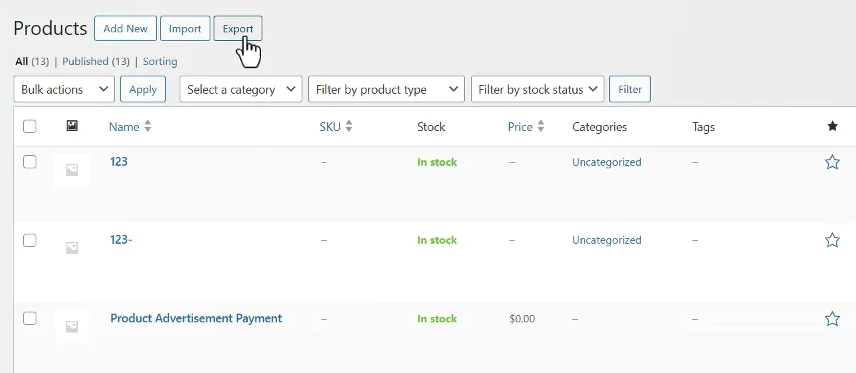Open the Import products button
The image size is (856, 373).
click(185, 28)
